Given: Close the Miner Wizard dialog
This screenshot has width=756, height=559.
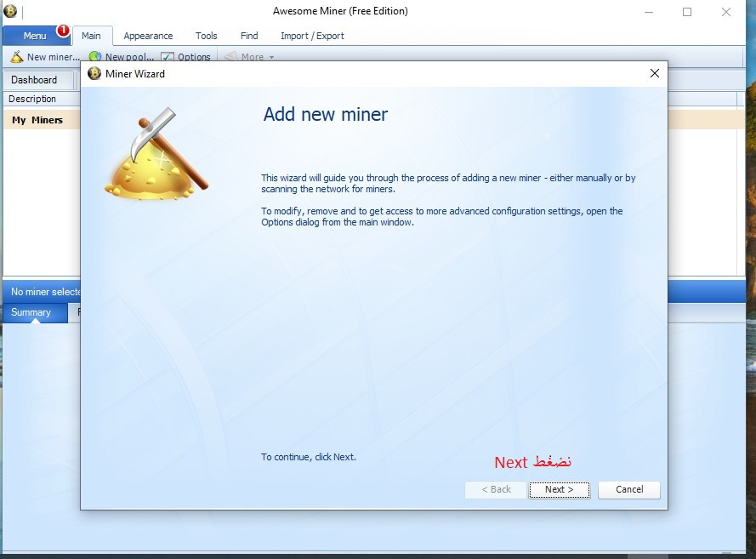Looking at the screenshot, I should (654, 73).
